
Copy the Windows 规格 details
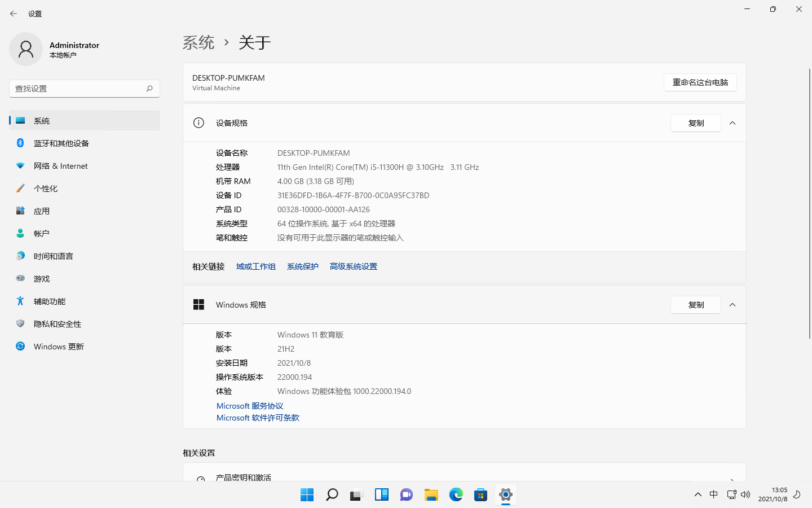pos(696,305)
